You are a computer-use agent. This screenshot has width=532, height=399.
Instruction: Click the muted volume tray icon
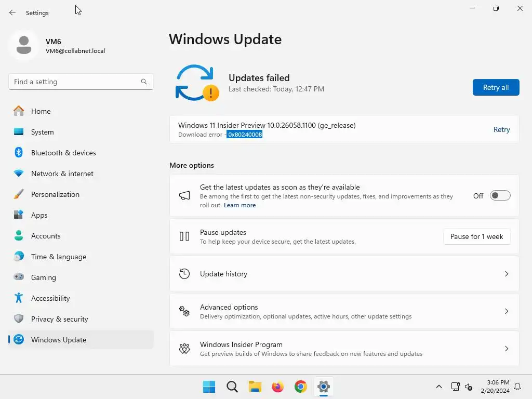[469, 387]
